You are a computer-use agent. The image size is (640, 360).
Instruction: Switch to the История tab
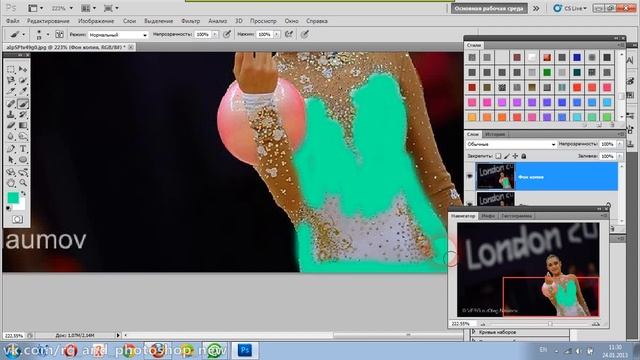(495, 134)
